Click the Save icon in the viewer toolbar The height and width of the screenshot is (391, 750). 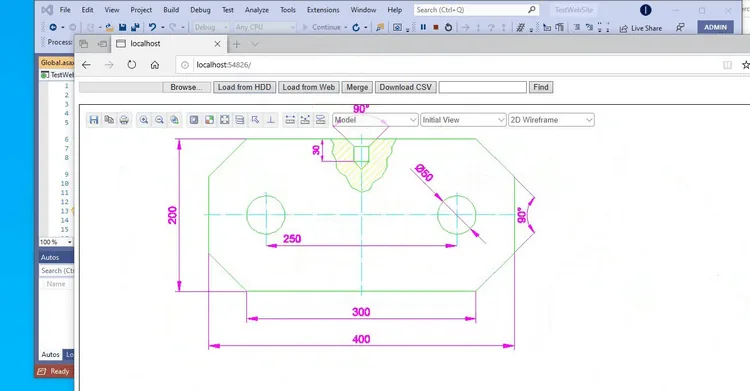94,120
